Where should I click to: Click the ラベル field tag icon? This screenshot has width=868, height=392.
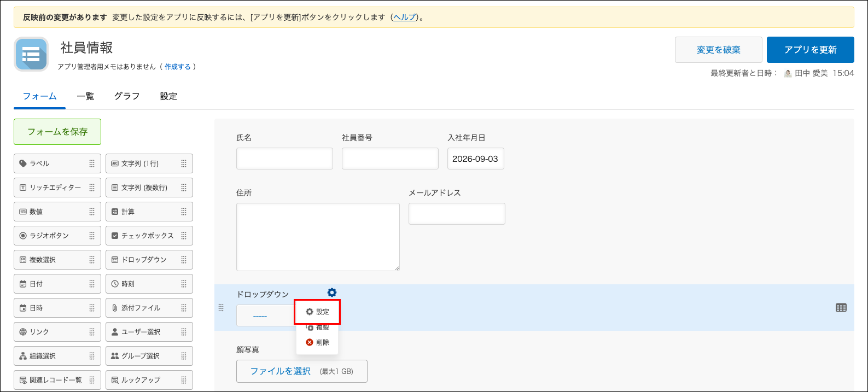point(23,163)
